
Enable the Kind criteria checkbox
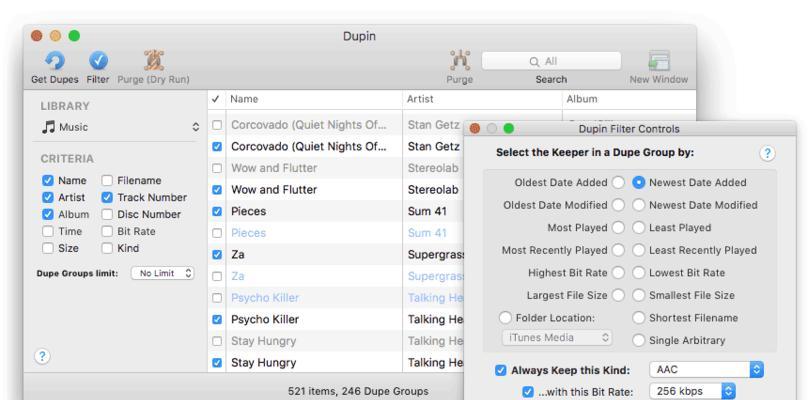point(107,248)
